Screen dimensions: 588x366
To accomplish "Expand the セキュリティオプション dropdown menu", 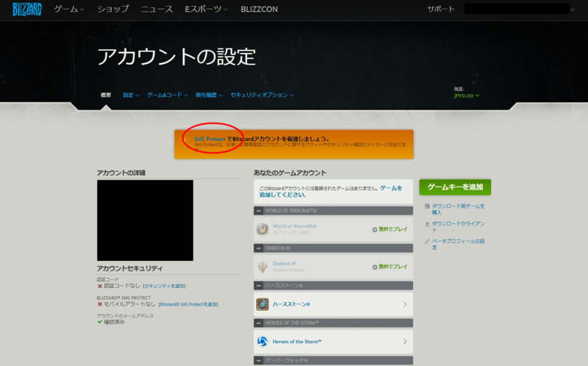I will [262, 95].
